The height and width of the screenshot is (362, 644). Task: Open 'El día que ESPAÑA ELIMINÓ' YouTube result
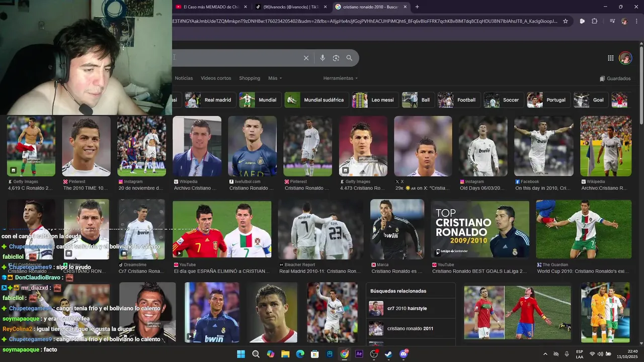point(222,230)
